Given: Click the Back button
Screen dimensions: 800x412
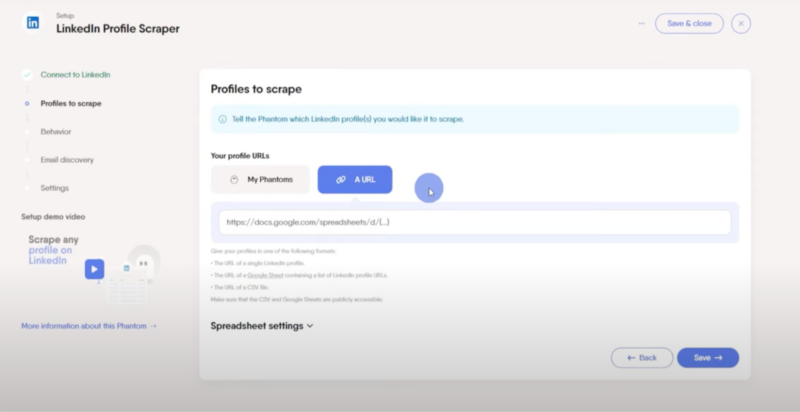Looking at the screenshot, I should 642,358.
